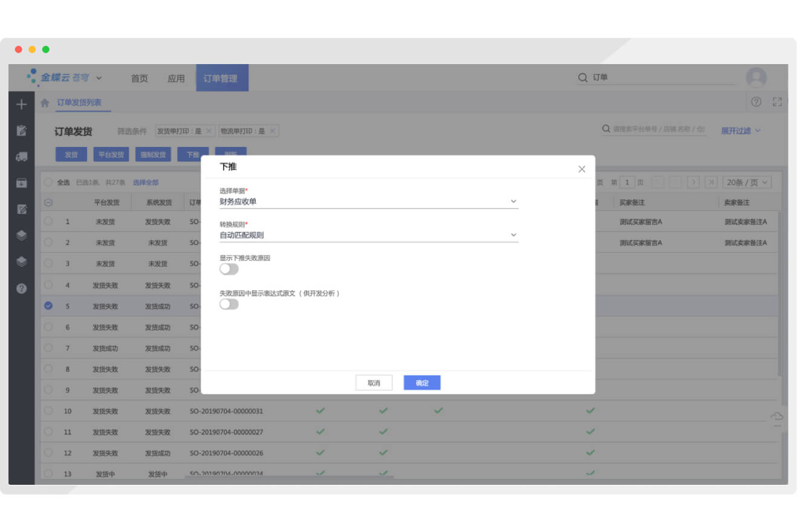Click the fullscreen expand icon
The width and height of the screenshot is (798, 532).
(777, 102)
